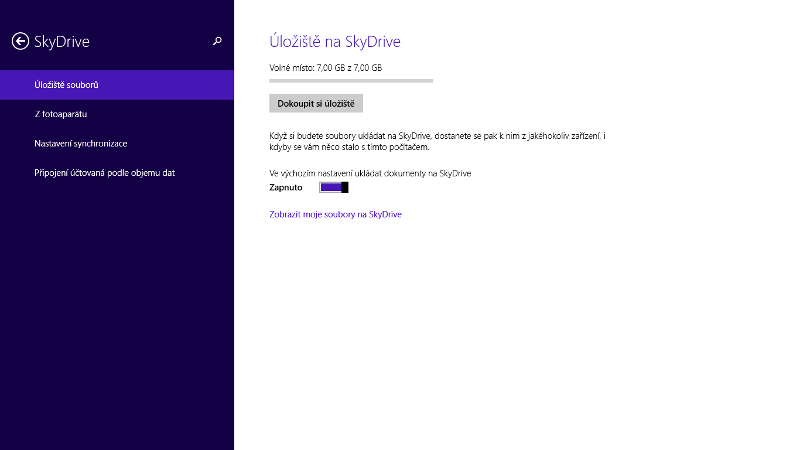Click the Volné místo 7,00 GB text
800x450 pixels.
pos(325,67)
